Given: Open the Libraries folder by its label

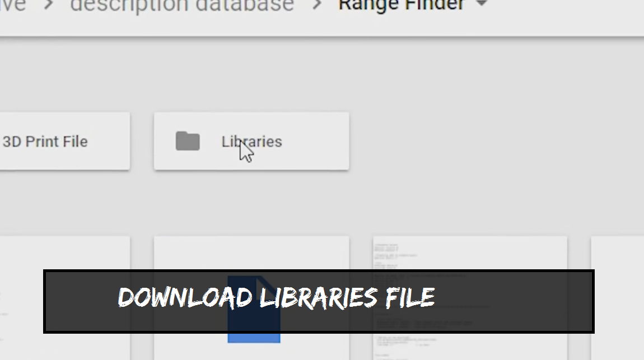Looking at the screenshot, I should [251, 141].
